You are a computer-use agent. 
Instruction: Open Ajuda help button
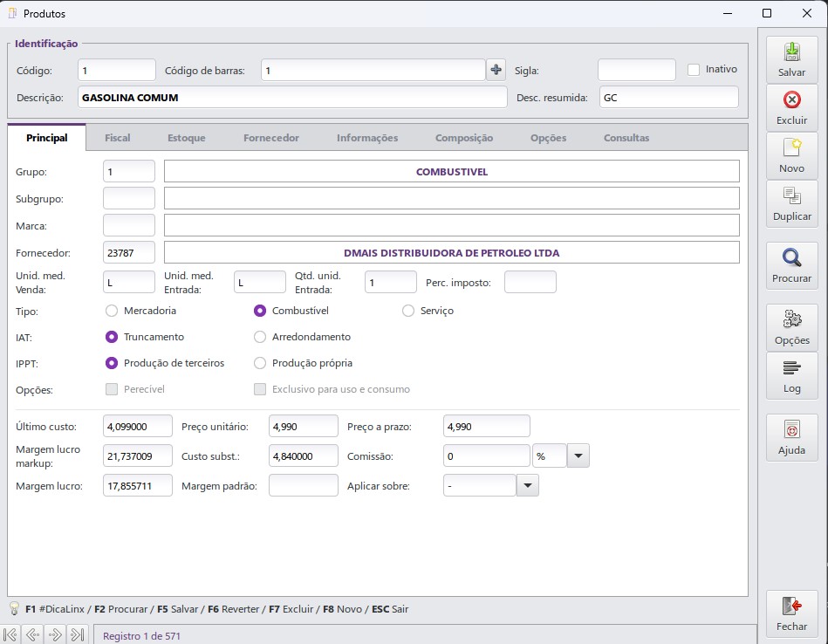pyautogui.click(x=791, y=438)
